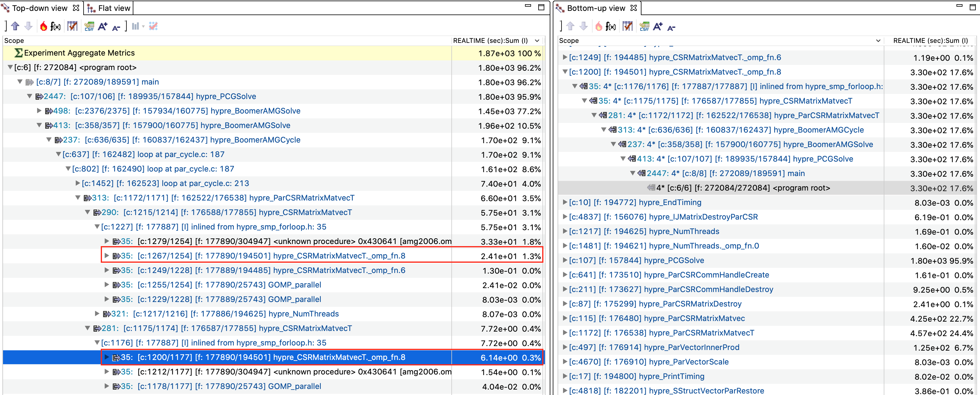Click the hot path flame icon in Top-down view
The image size is (980, 395).
pos(43,26)
